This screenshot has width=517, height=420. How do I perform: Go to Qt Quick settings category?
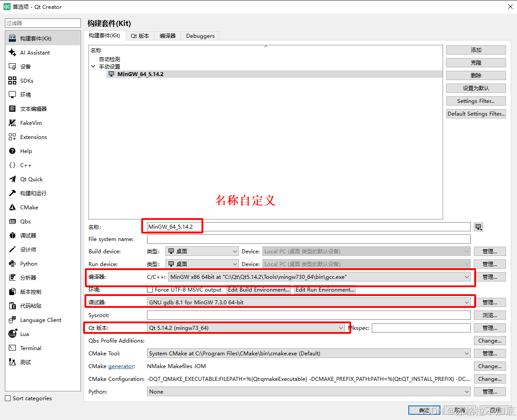[31, 179]
